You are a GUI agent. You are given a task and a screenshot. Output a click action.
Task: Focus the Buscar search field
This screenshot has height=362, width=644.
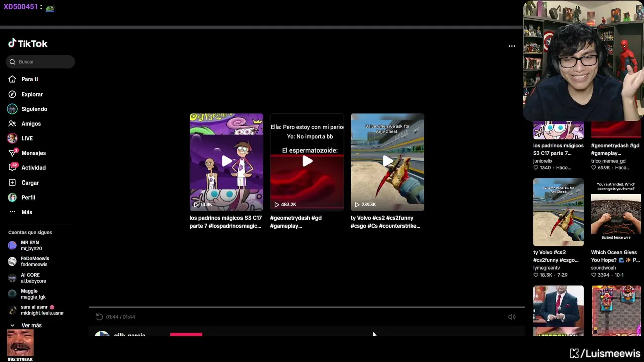pyautogui.click(x=41, y=62)
